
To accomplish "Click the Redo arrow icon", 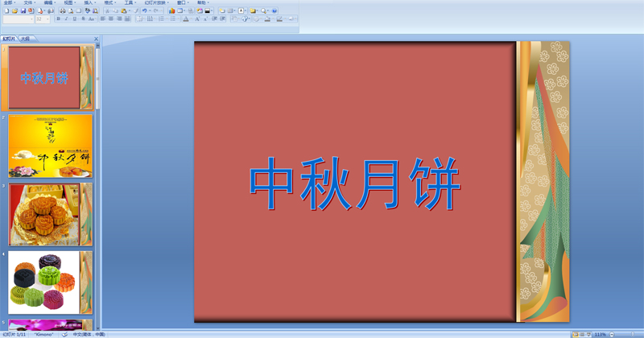I will pos(155,10).
